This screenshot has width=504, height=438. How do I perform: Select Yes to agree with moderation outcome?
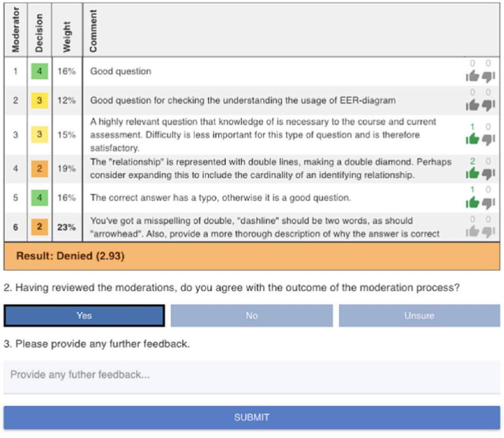pos(84,316)
